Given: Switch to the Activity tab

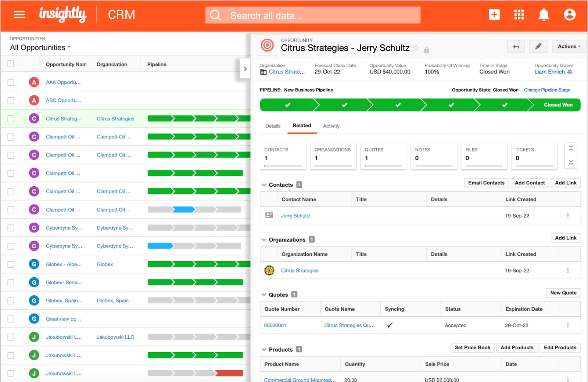Looking at the screenshot, I should tap(331, 126).
